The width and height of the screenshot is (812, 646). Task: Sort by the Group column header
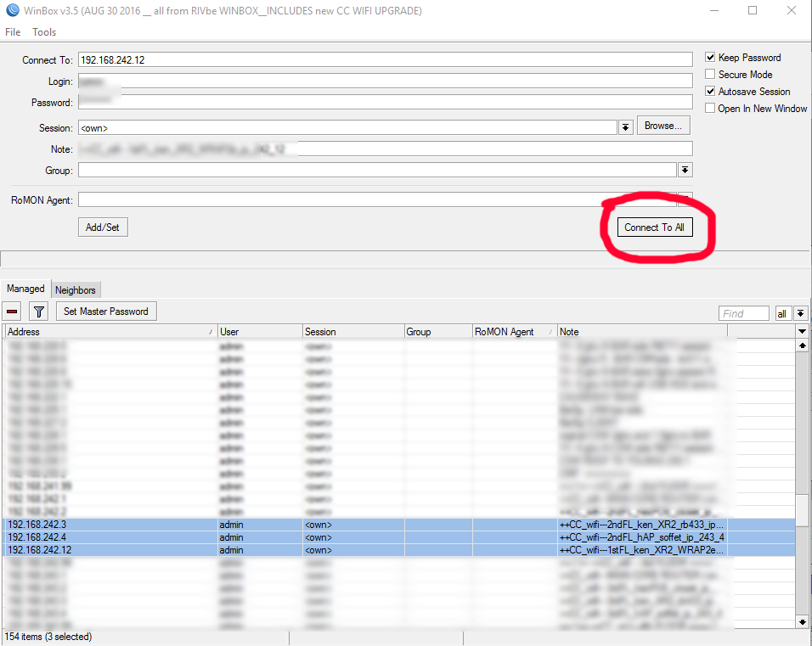(x=438, y=332)
